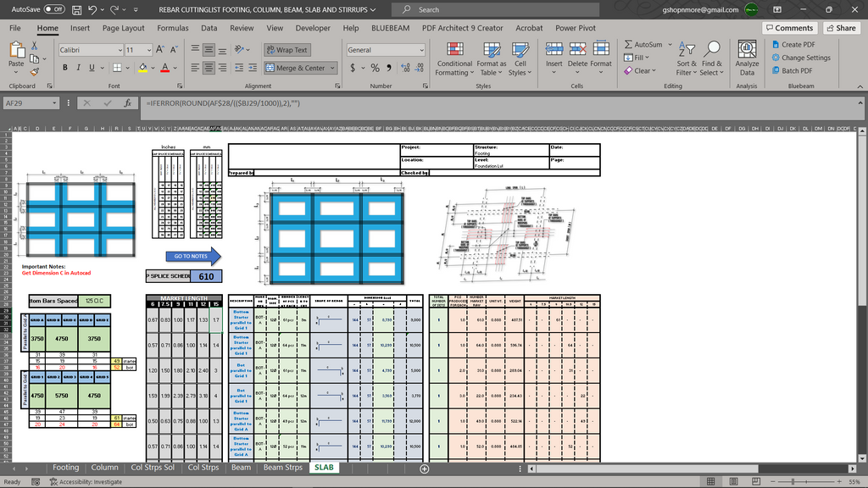The width and height of the screenshot is (868, 488).
Task: Open the Font name dropdown
Action: [120, 50]
